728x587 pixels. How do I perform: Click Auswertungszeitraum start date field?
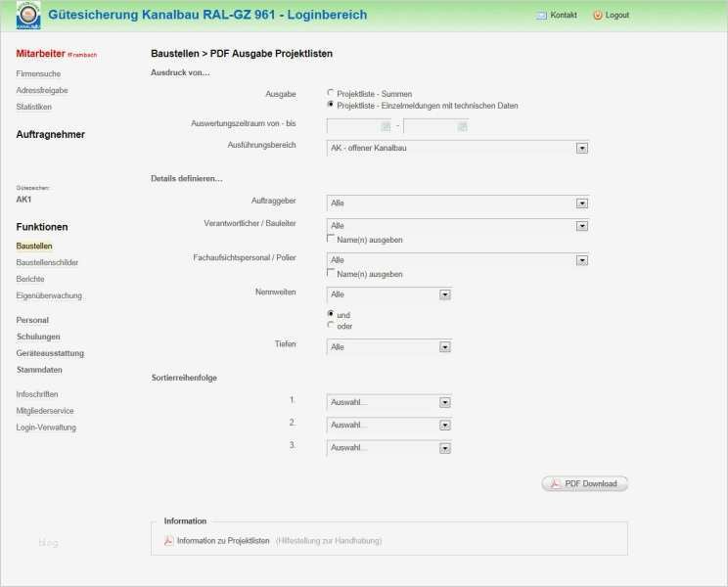(x=359, y=126)
